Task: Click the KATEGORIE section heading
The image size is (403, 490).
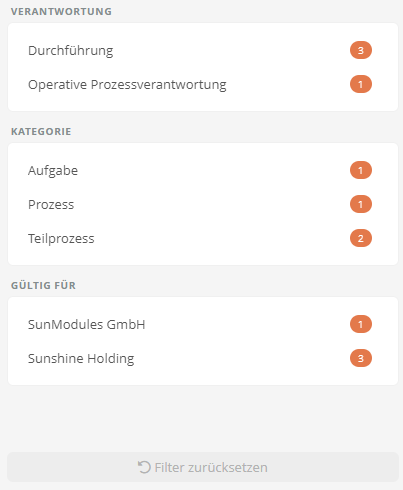Action: [41, 131]
